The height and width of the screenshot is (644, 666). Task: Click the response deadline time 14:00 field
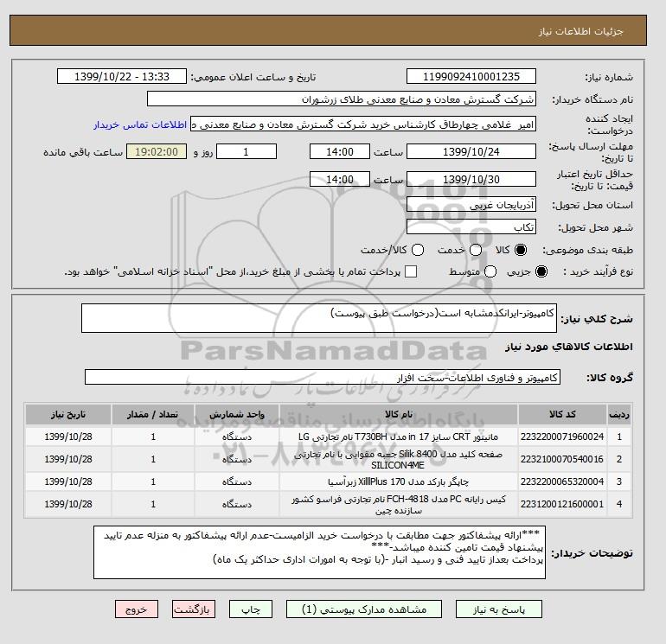[x=340, y=151]
